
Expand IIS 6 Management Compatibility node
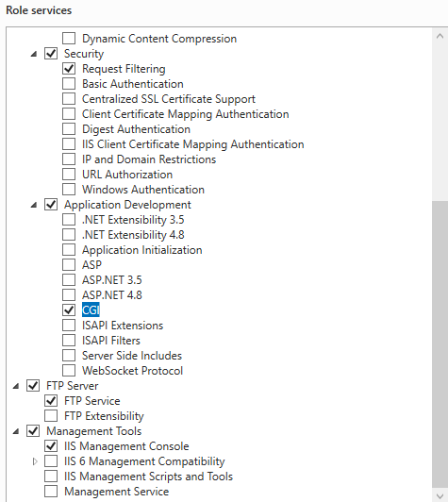(x=35, y=461)
